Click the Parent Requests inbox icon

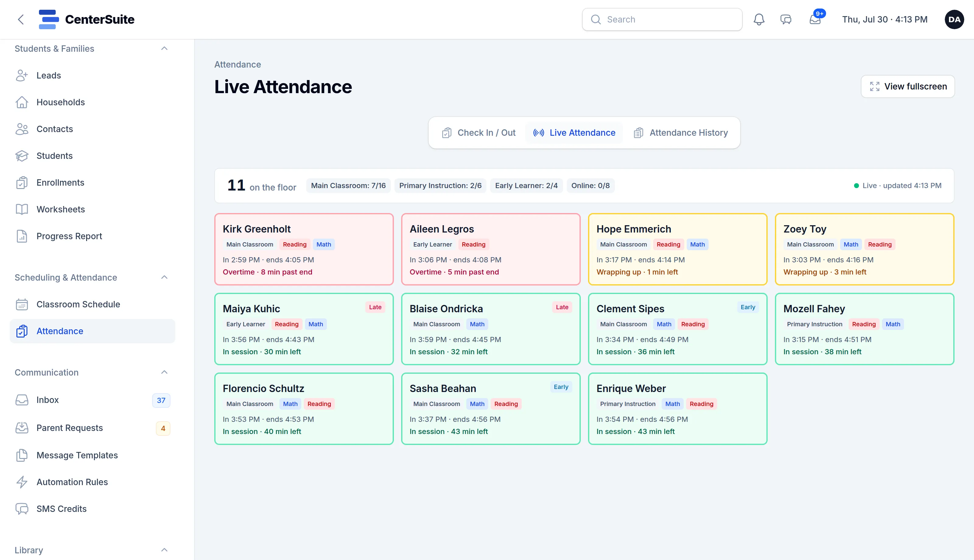pos(22,428)
